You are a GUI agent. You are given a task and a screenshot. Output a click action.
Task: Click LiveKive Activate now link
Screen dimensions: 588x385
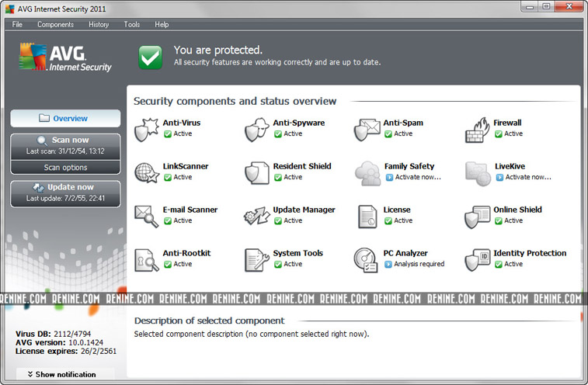pyautogui.click(x=528, y=177)
